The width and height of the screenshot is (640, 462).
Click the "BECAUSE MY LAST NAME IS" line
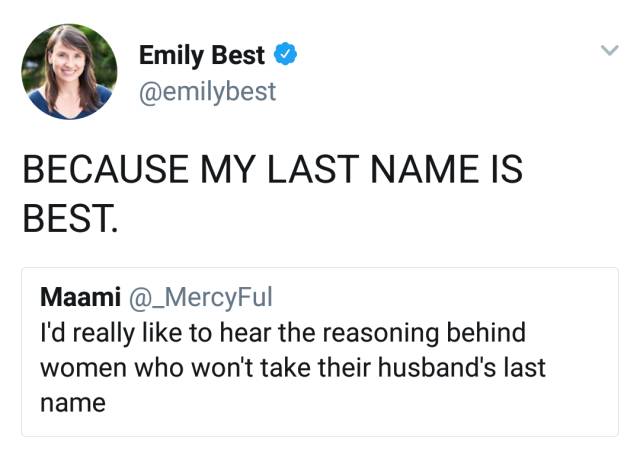coord(272,171)
